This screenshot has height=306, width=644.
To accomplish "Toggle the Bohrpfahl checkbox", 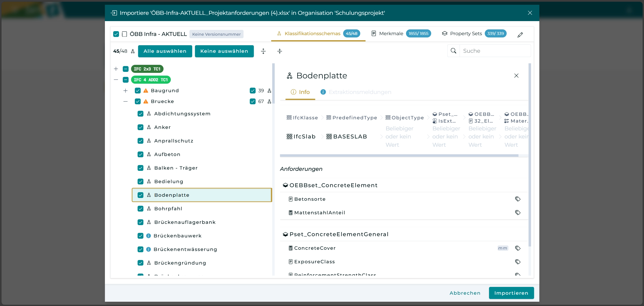I will pyautogui.click(x=140, y=209).
